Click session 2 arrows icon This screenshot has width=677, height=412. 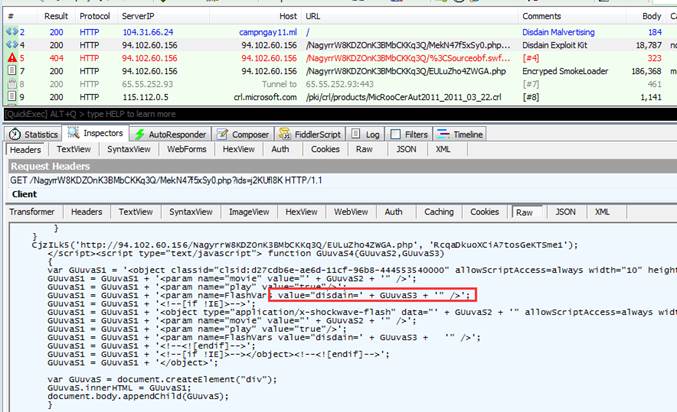pos(12,32)
